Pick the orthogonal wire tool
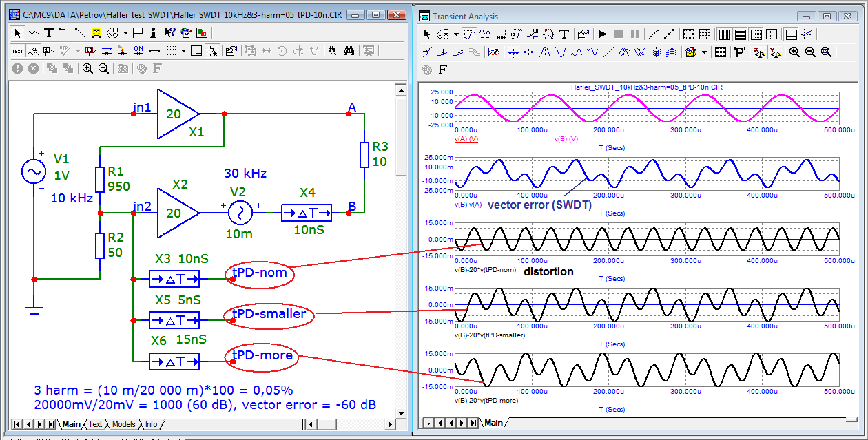 point(64,33)
